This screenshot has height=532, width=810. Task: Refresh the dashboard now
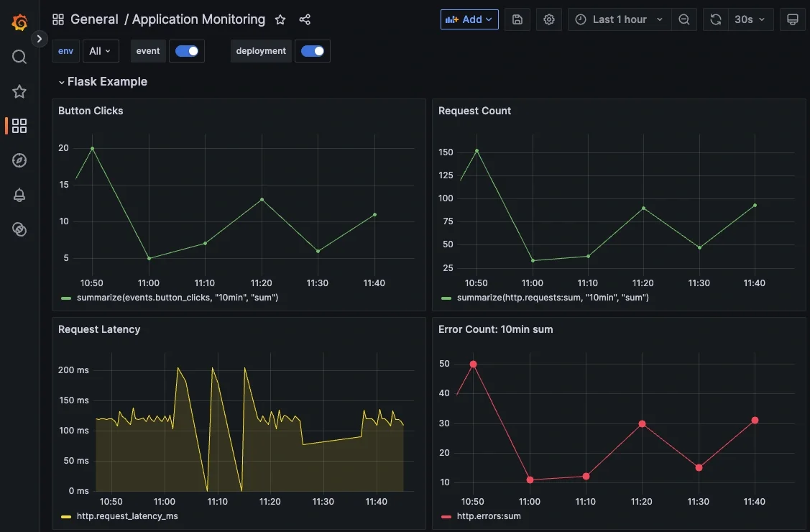coord(715,19)
